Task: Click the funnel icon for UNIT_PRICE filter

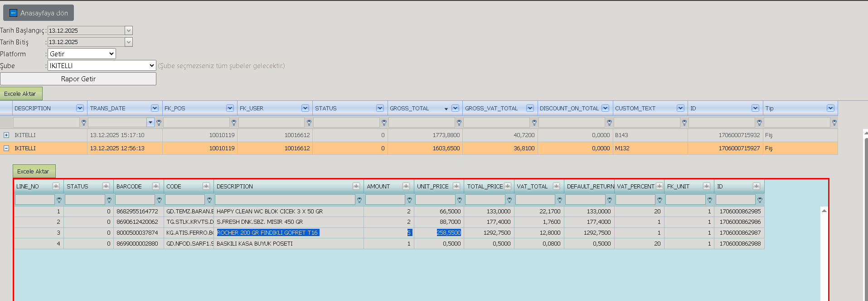Action: [x=460, y=200]
